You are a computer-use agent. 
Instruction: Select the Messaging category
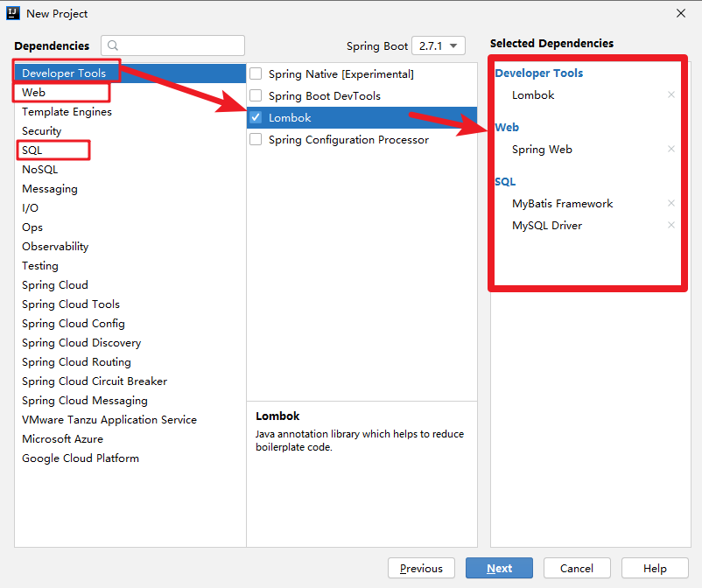pos(130,188)
